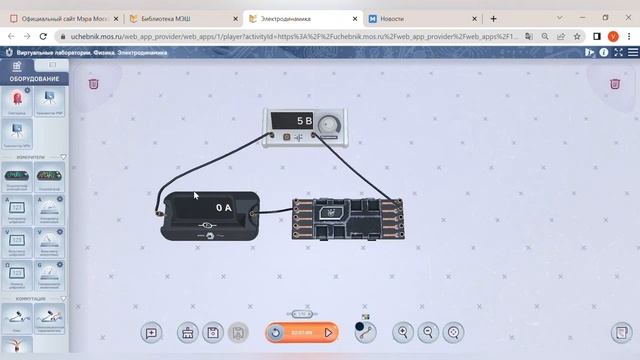Open the hamburger menu in the lab header
Screen dimensions: 640x360
click(x=633, y=52)
